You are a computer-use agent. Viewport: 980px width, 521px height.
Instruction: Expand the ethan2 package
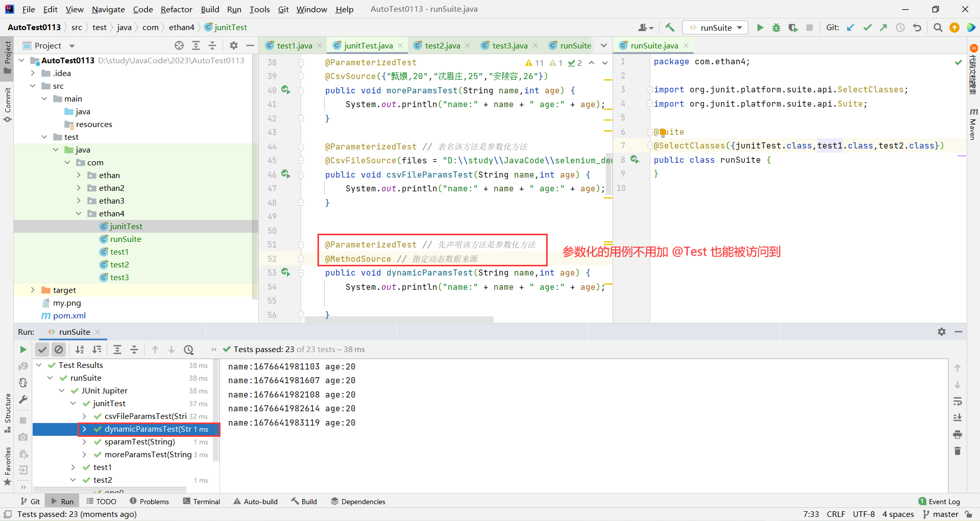point(79,188)
